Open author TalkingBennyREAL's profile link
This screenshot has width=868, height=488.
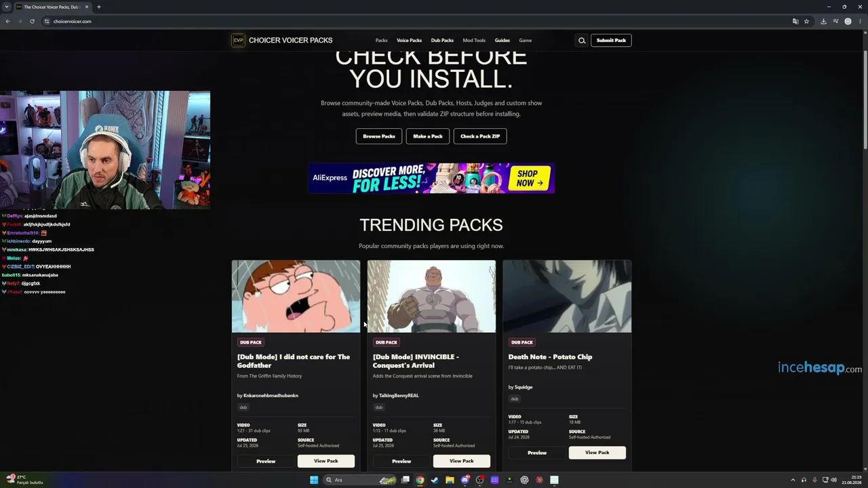tap(399, 396)
